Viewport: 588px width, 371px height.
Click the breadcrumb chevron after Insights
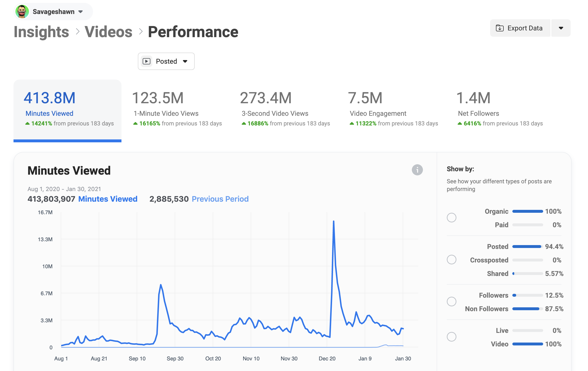77,32
